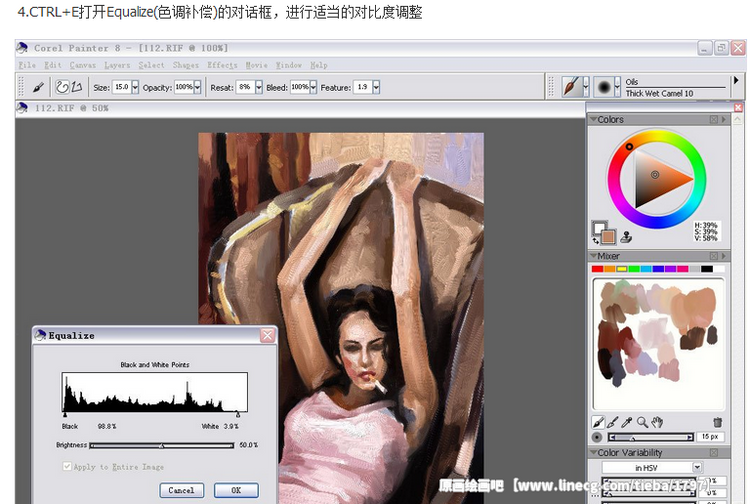Open the Help menu
Viewport: 750px width, 504px height.
[x=319, y=65]
